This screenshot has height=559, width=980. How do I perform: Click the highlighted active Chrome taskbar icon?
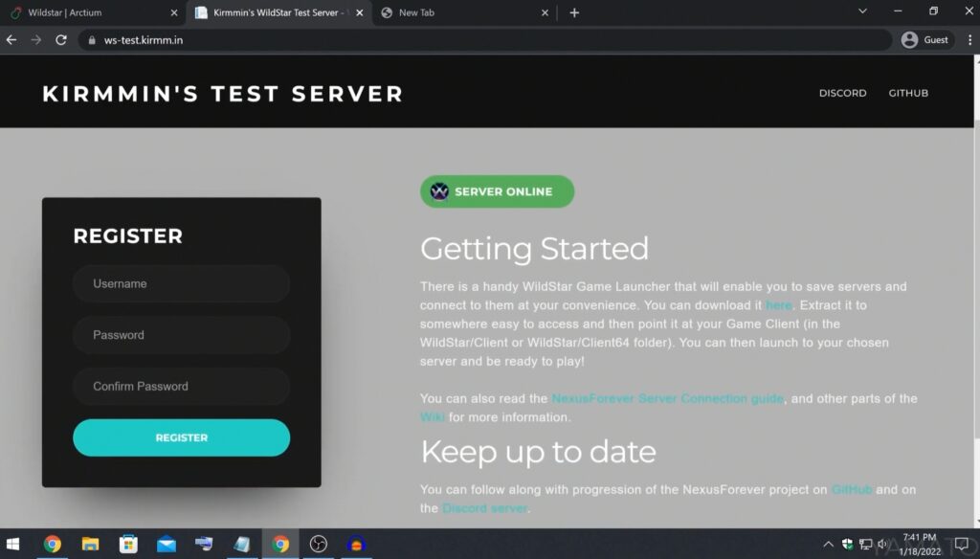280,544
